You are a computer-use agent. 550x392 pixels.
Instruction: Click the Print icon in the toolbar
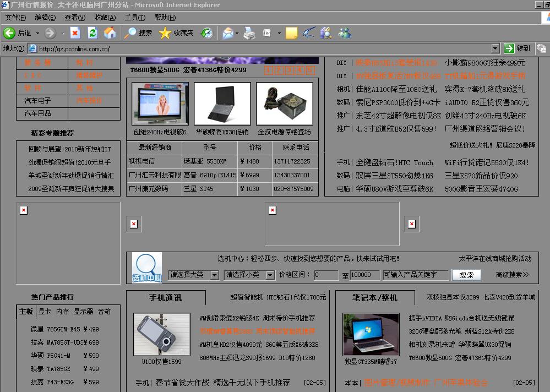click(249, 33)
